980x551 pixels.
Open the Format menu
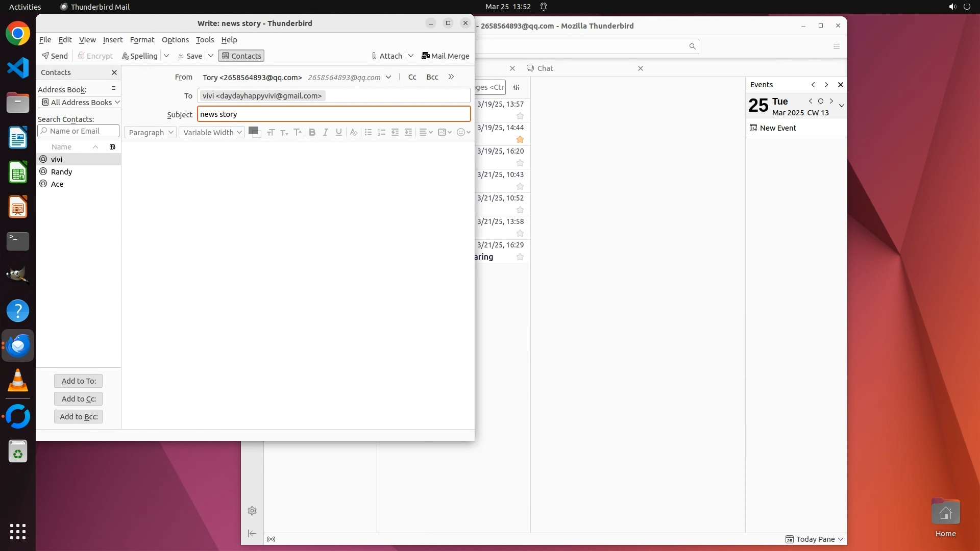142,40
